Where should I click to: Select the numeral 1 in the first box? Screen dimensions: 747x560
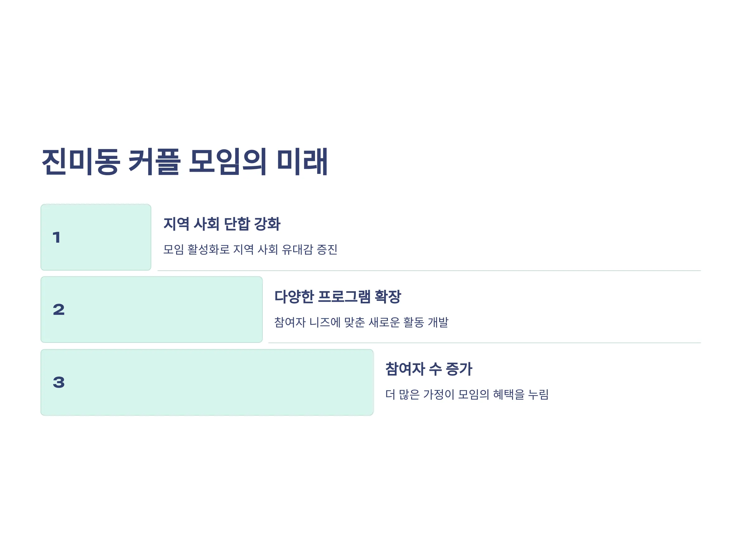[56, 237]
